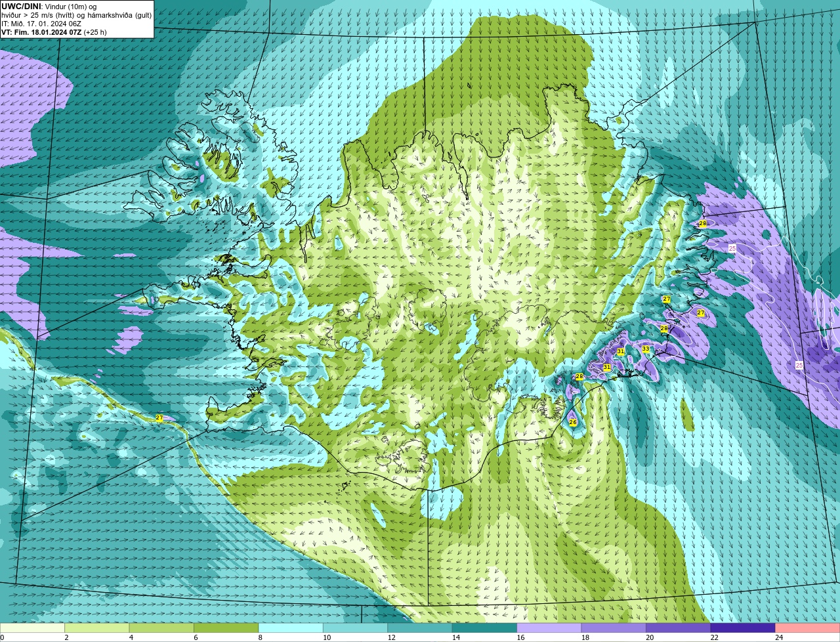
Task: Click the 'hviður > 25 m/s (hvítt)' description line
Action: [x=76, y=14]
